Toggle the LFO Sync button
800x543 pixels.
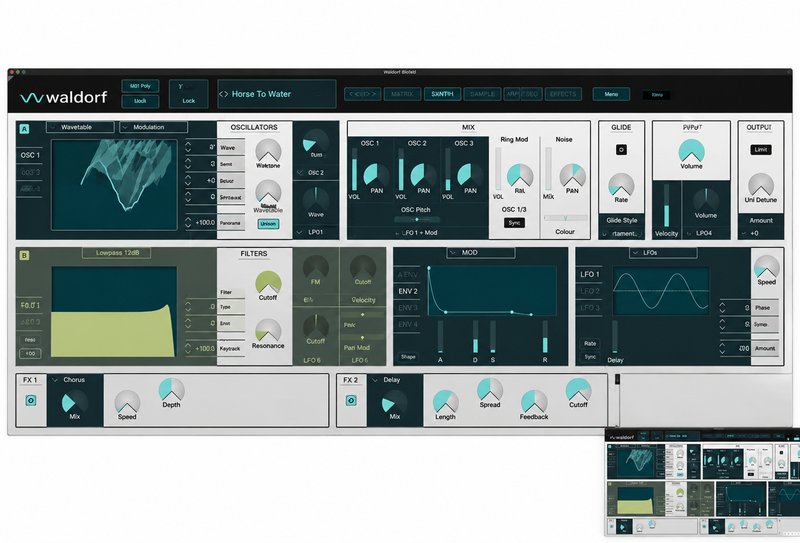point(590,357)
